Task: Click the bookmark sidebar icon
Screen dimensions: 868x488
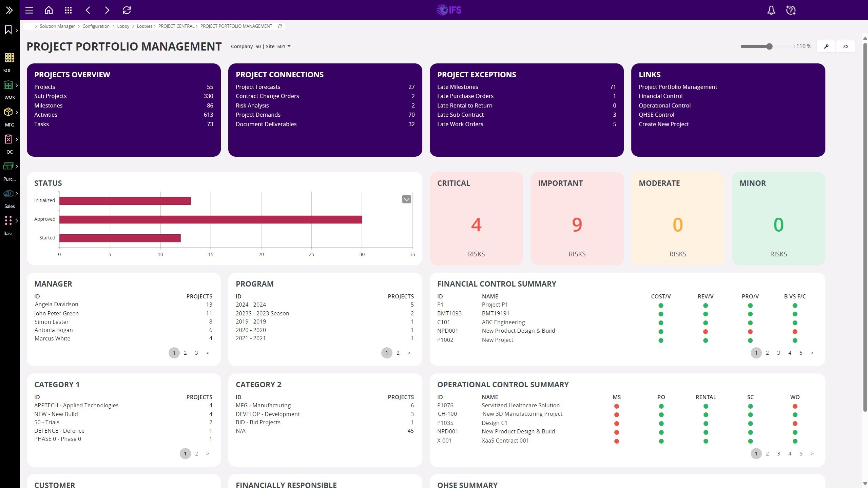Action: pos(8,30)
